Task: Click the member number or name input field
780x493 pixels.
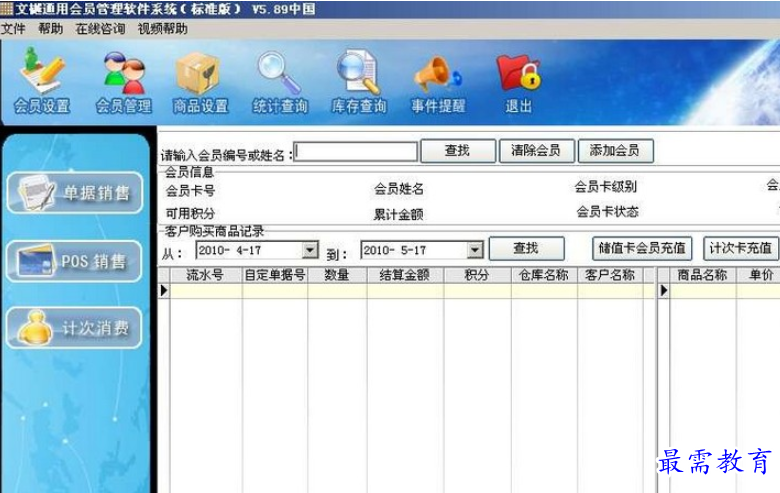Action: pyautogui.click(x=355, y=152)
